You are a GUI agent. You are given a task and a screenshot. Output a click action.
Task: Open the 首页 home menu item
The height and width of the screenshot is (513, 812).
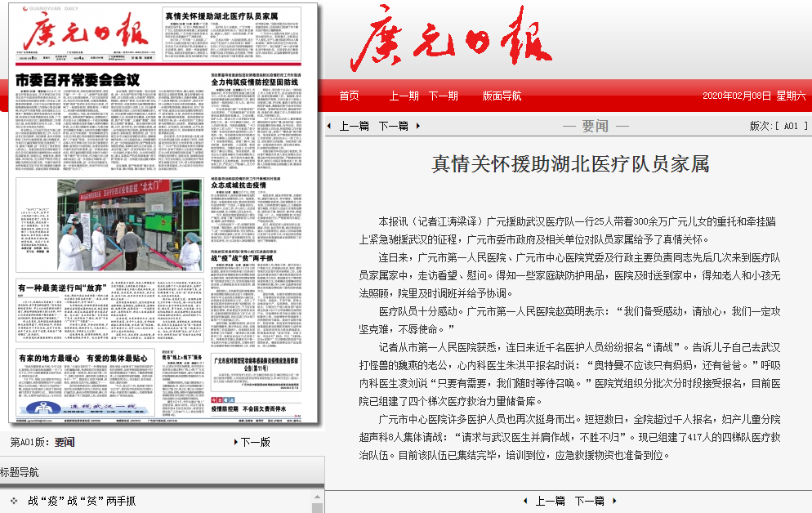349,96
